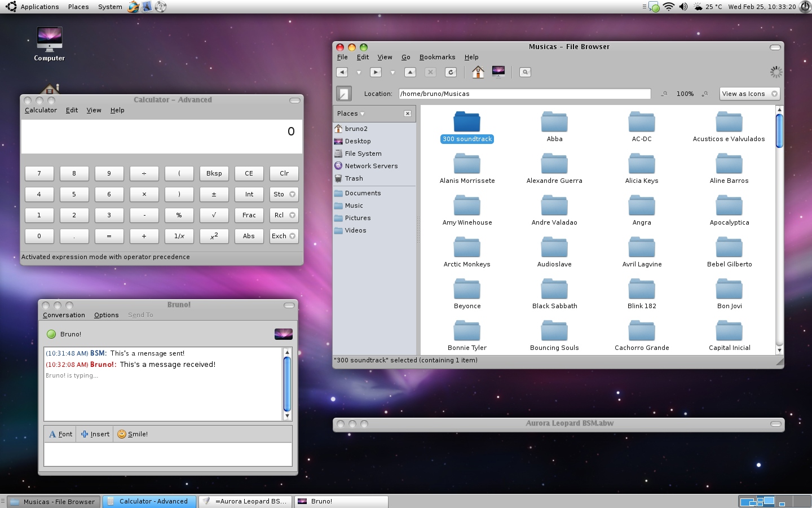
Task: Click the divide button in Calculator
Action: [144, 173]
